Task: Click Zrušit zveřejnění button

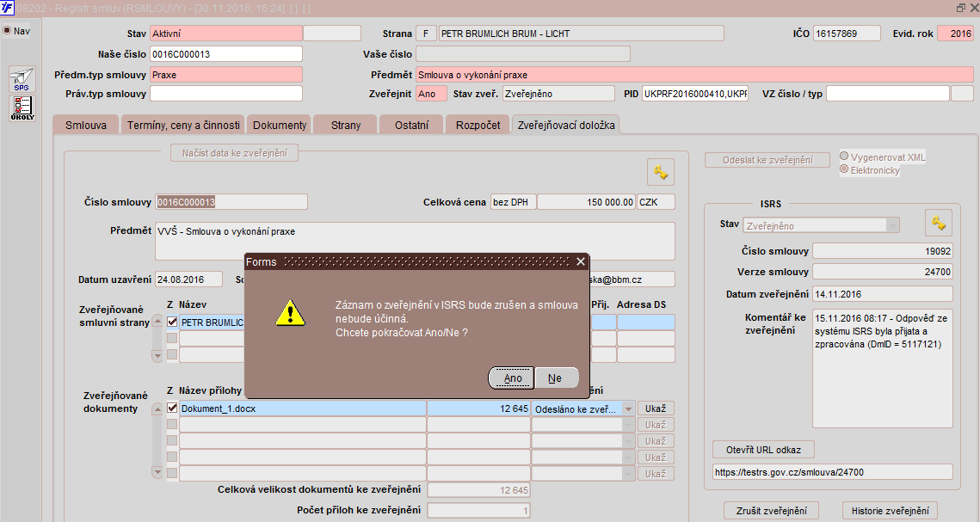Action: [x=772, y=511]
